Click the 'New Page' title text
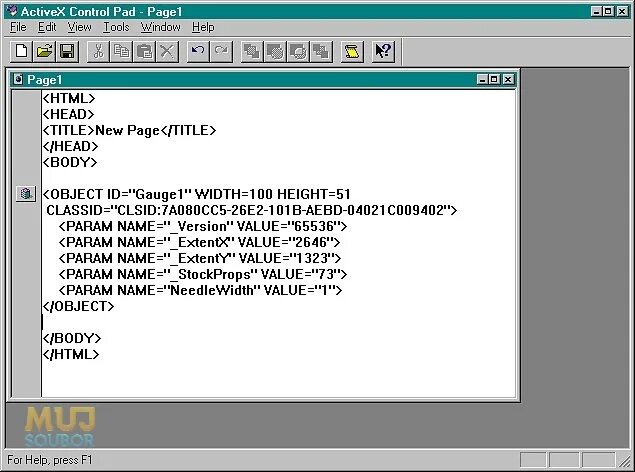Viewport: 635px width, 472px height. pos(128,130)
